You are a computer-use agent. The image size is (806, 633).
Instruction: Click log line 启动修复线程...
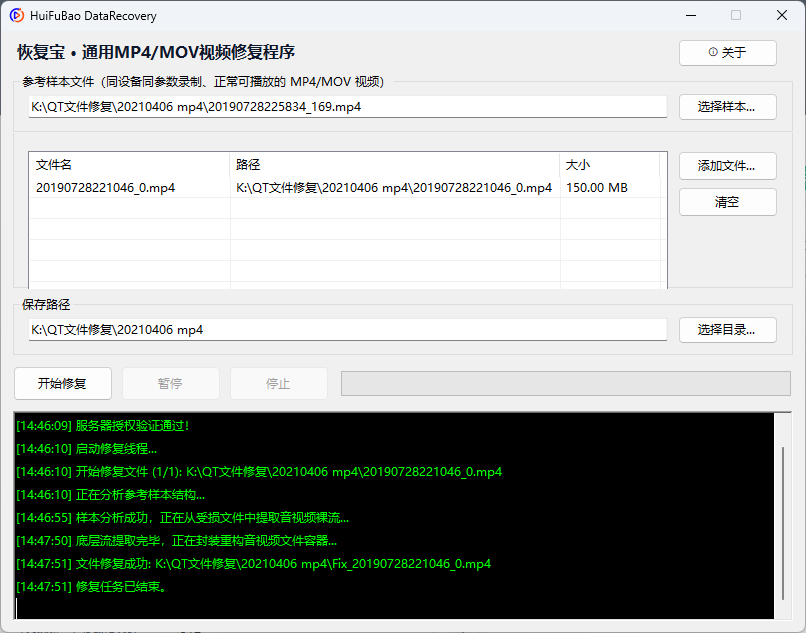[x=86, y=449]
